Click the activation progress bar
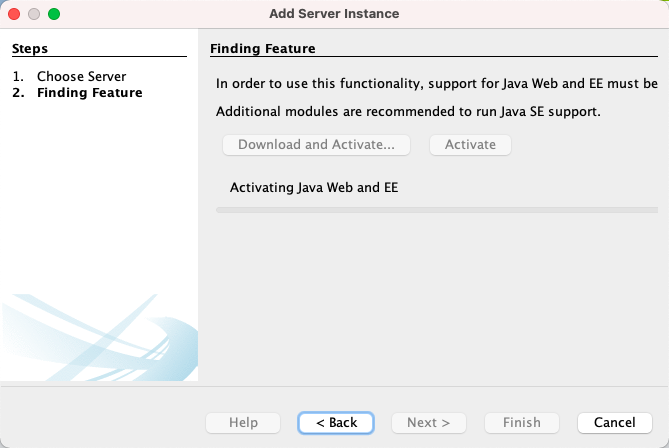This screenshot has height=448, width=669. coord(437,210)
